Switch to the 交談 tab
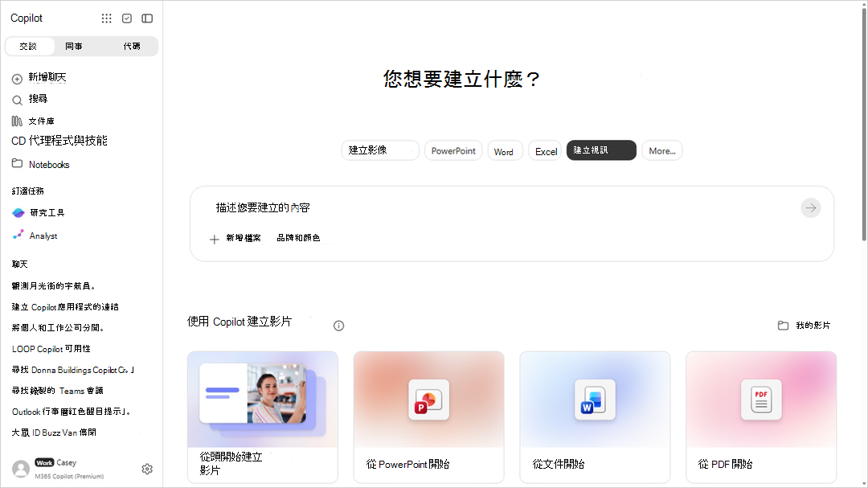This screenshot has width=868, height=488. tap(29, 46)
